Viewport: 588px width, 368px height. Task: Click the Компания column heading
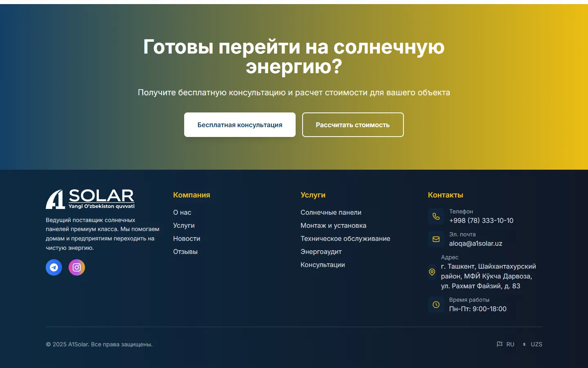click(x=192, y=195)
